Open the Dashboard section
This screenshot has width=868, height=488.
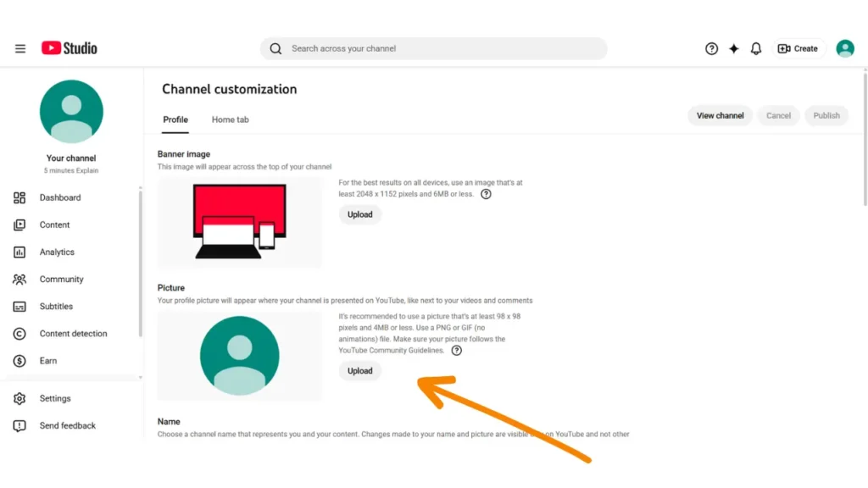tap(59, 197)
